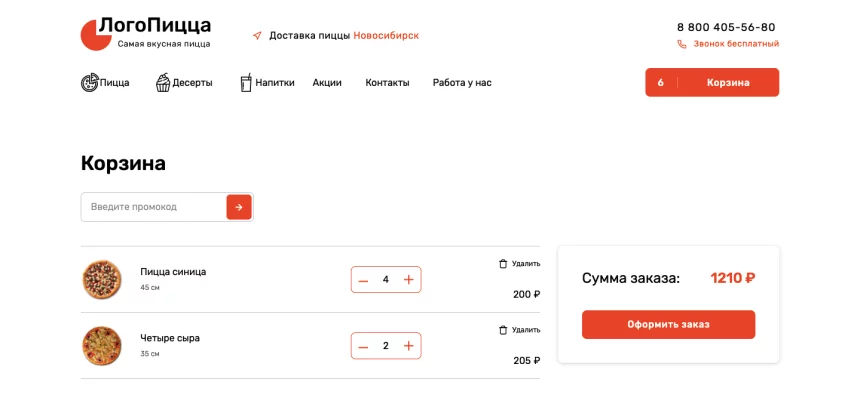Select the Новосибирск delivery city
This screenshot has height=401, width=860.
pos(386,36)
